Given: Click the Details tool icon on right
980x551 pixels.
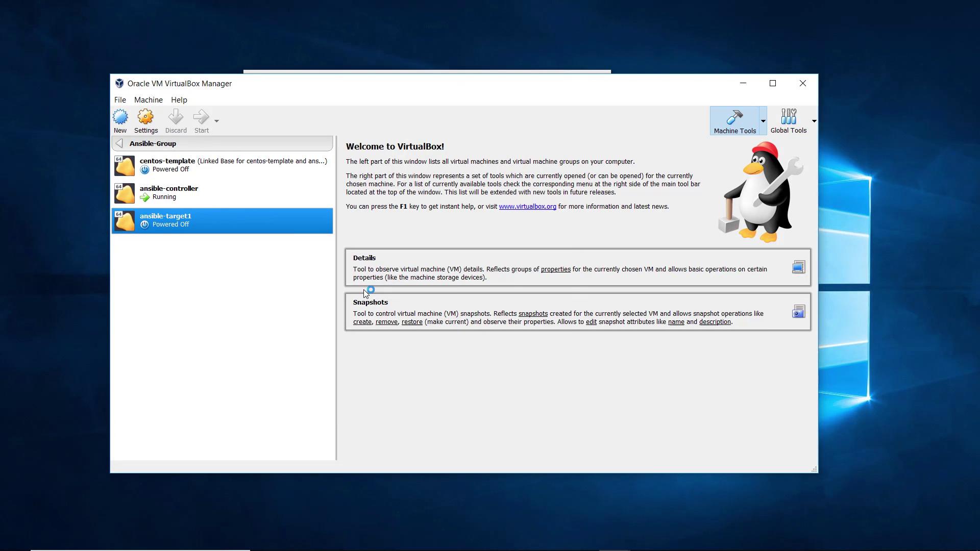Looking at the screenshot, I should 798,267.
